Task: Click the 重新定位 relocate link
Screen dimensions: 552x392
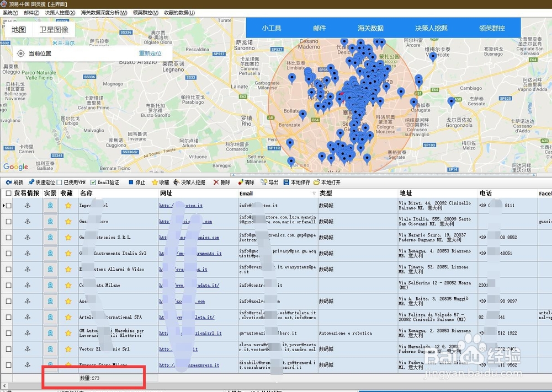Action: coord(150,53)
